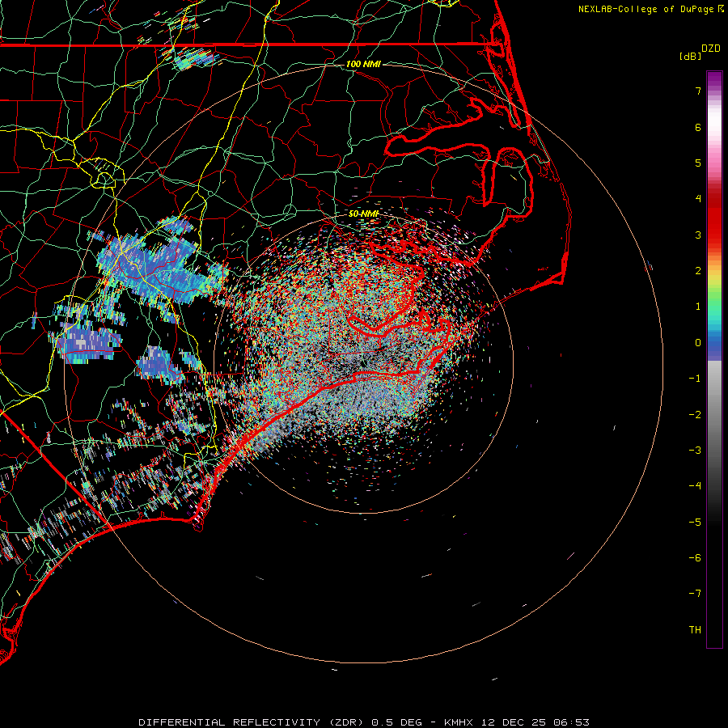The image size is (728, 728).
Task: Click the Differential Reflectivity title caption
Action: (364, 722)
